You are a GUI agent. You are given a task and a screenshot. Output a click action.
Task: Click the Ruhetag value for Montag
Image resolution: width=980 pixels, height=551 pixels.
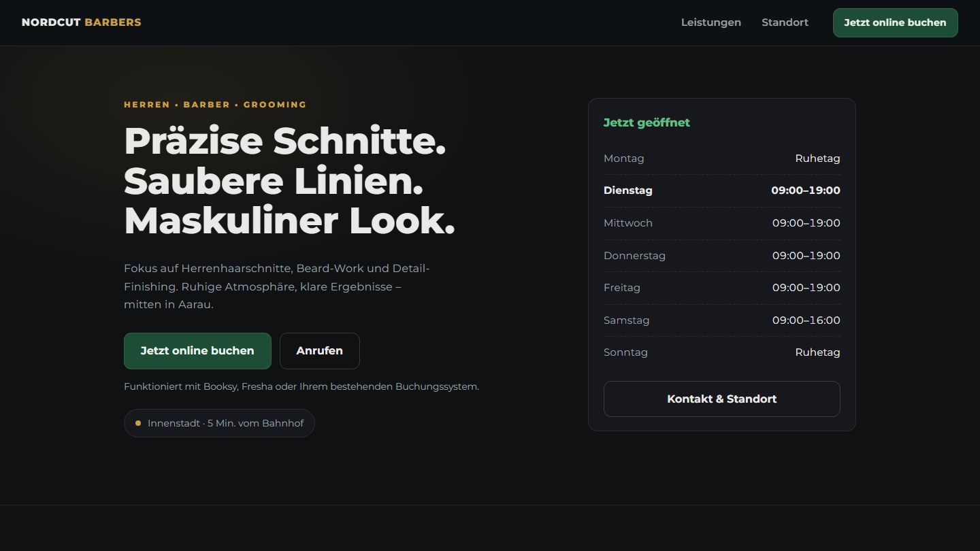click(x=817, y=158)
